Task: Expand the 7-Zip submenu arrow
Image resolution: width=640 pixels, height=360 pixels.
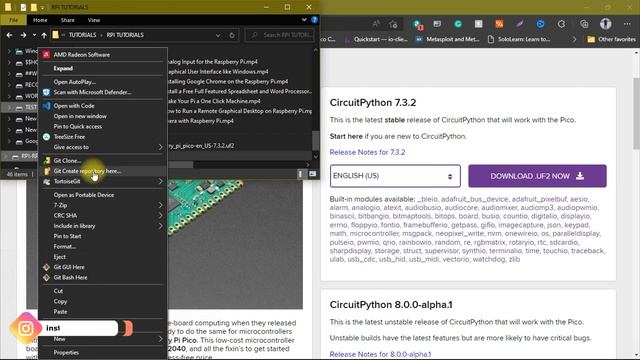Action: coord(160,205)
